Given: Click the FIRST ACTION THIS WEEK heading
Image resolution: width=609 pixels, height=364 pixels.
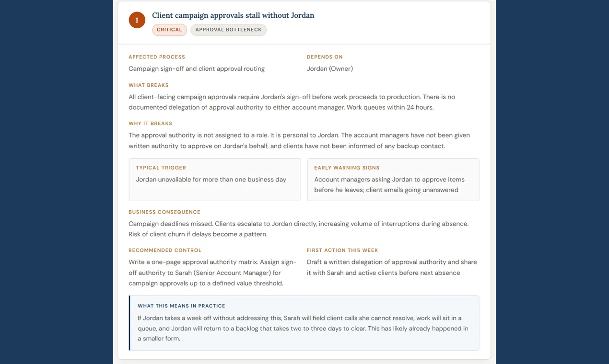Looking at the screenshot, I should coord(342,250).
